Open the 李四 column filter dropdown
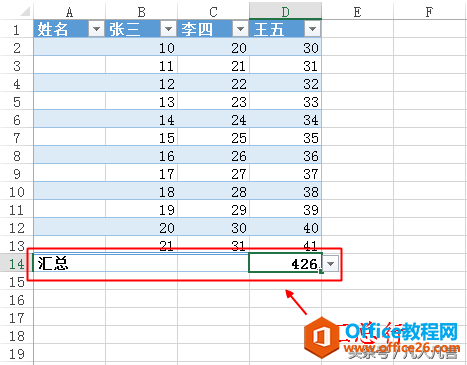This screenshot has height=365, width=467. coord(240,29)
